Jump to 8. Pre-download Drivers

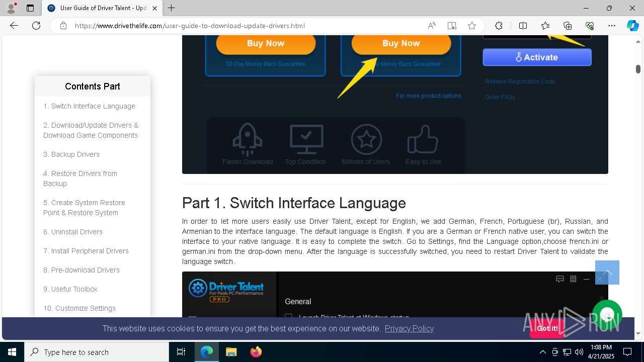[x=82, y=270]
